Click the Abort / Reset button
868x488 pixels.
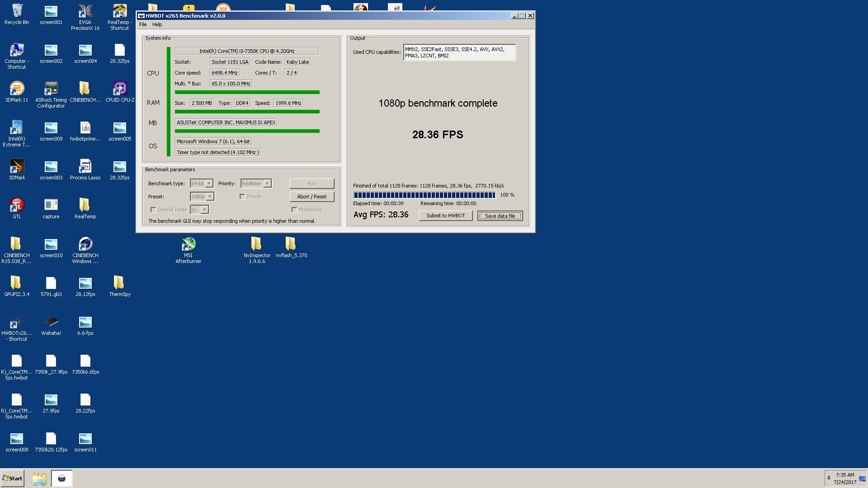coord(312,197)
